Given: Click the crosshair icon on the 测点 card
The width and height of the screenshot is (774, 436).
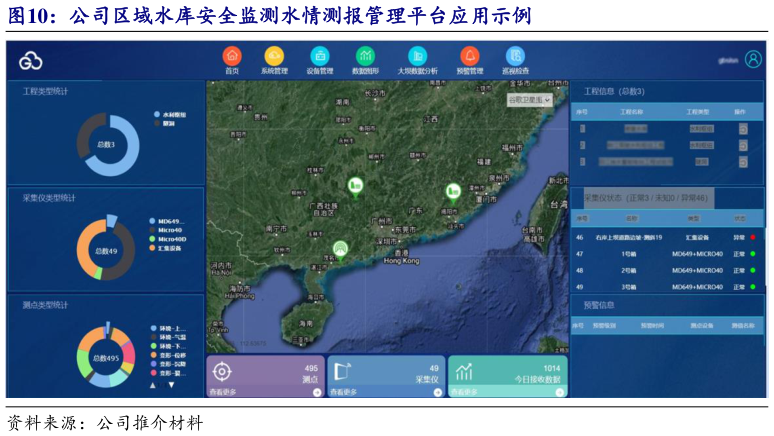Looking at the screenshot, I should [x=222, y=371].
